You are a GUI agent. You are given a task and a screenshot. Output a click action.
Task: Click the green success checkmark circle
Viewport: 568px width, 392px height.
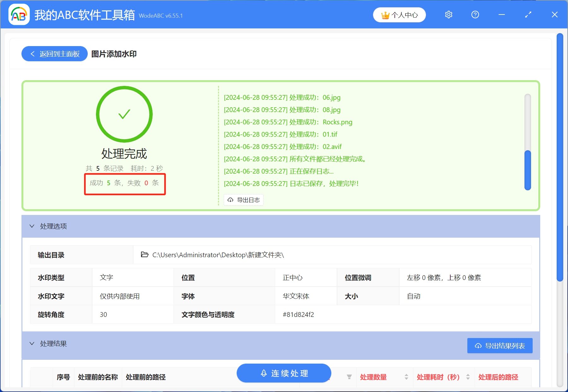tap(124, 114)
